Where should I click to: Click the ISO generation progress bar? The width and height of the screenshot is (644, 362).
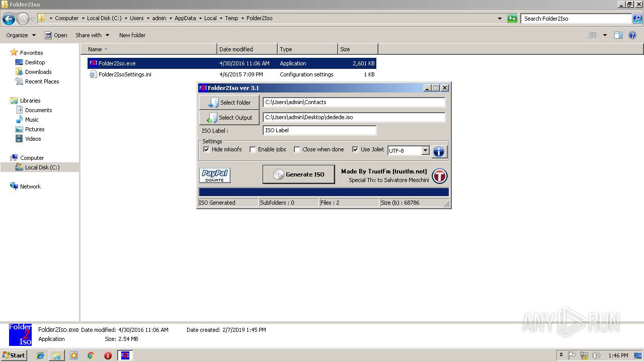[x=324, y=192]
